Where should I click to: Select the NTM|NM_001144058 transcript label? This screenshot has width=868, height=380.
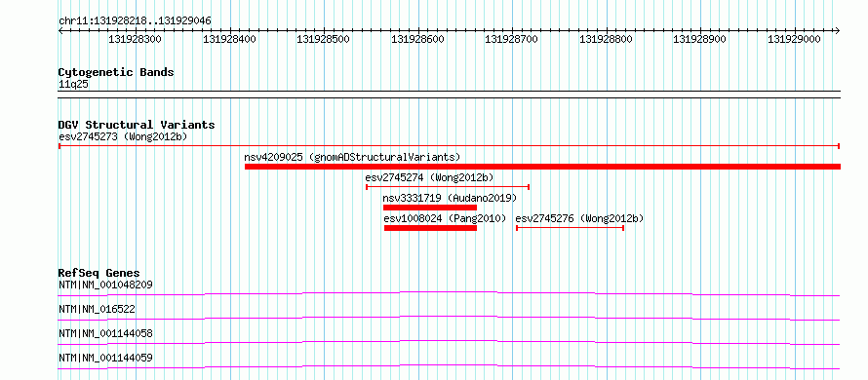pos(105,333)
